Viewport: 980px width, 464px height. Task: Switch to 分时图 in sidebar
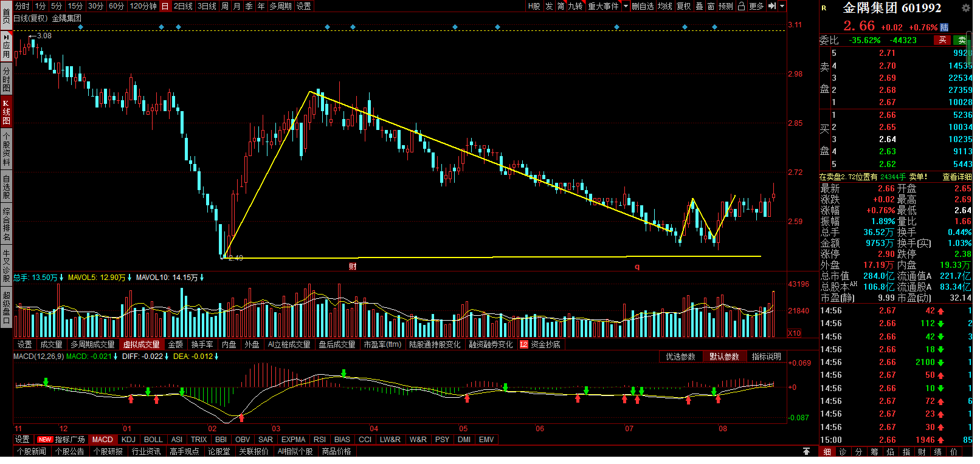click(x=6, y=80)
